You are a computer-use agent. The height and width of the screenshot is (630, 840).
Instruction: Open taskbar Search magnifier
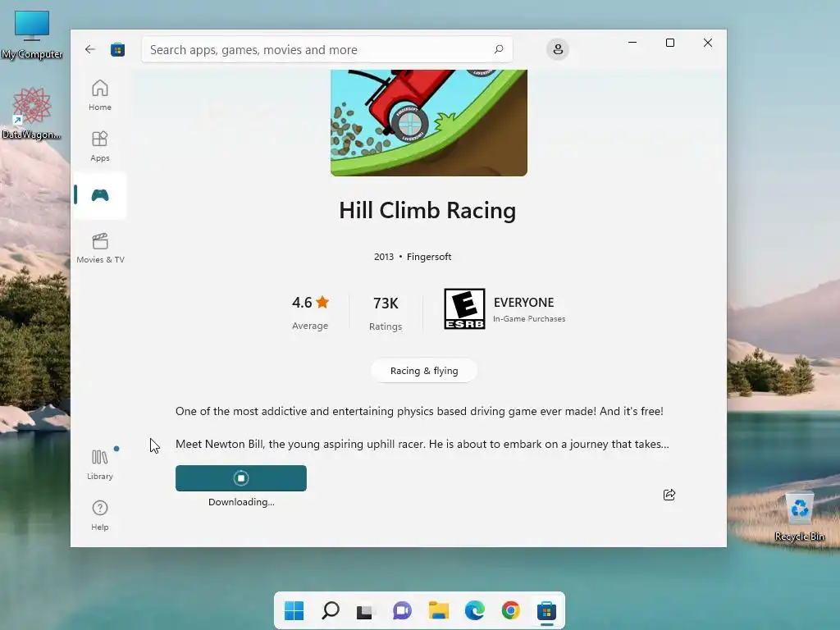tap(331, 610)
